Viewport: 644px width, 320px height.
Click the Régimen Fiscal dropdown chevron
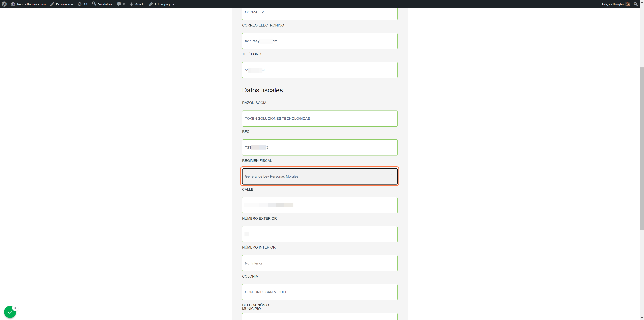pos(391,174)
